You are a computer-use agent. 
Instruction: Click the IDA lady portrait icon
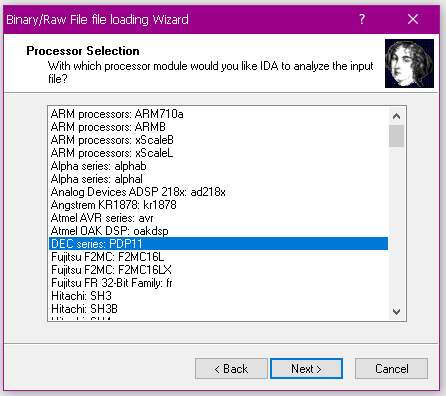tap(409, 63)
